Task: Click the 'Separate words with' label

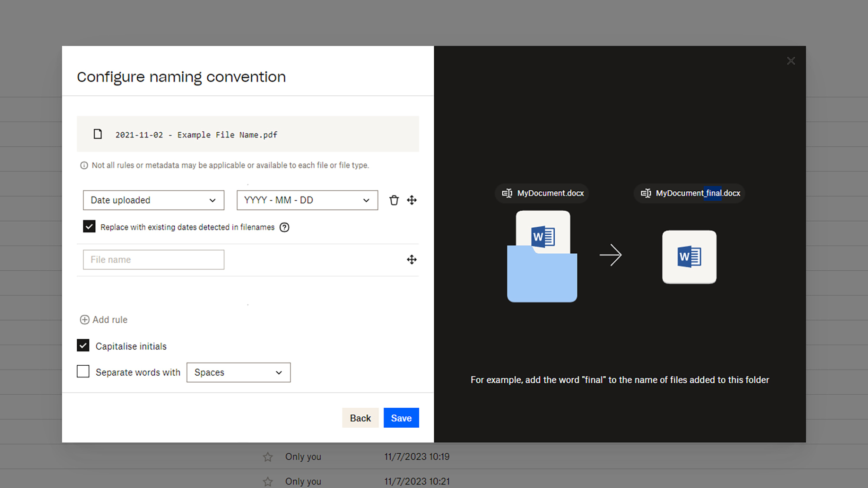Action: pyautogui.click(x=138, y=372)
